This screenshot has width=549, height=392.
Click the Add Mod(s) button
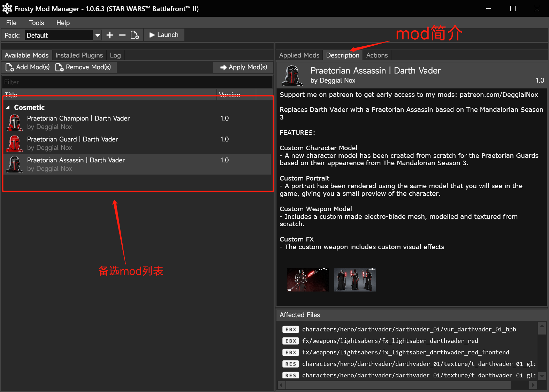(28, 67)
